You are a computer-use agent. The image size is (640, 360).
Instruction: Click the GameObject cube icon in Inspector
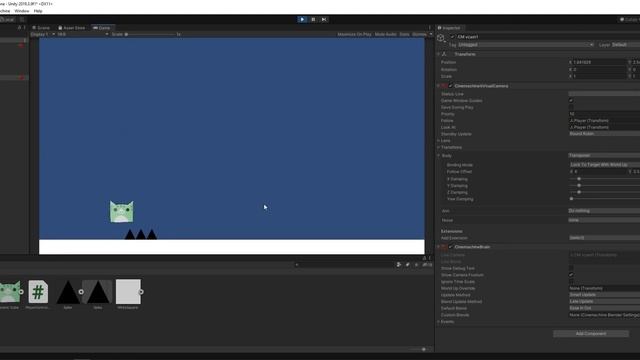(x=441, y=38)
